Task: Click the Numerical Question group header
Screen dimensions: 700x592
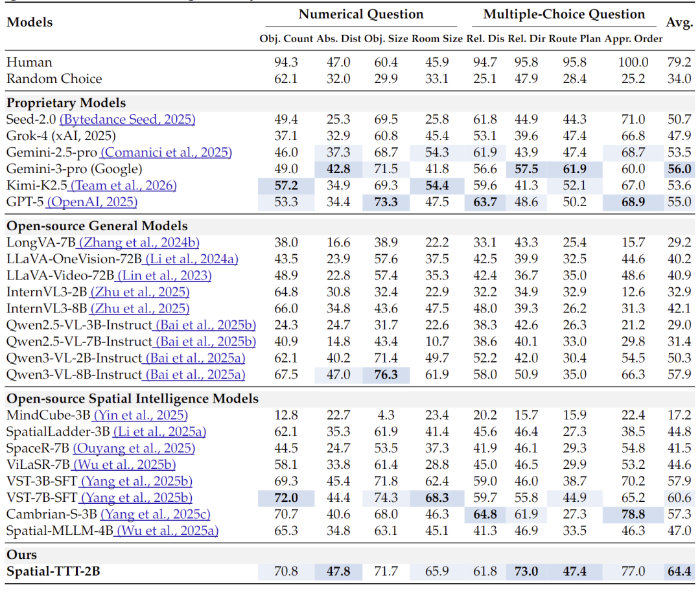Action: [361, 15]
